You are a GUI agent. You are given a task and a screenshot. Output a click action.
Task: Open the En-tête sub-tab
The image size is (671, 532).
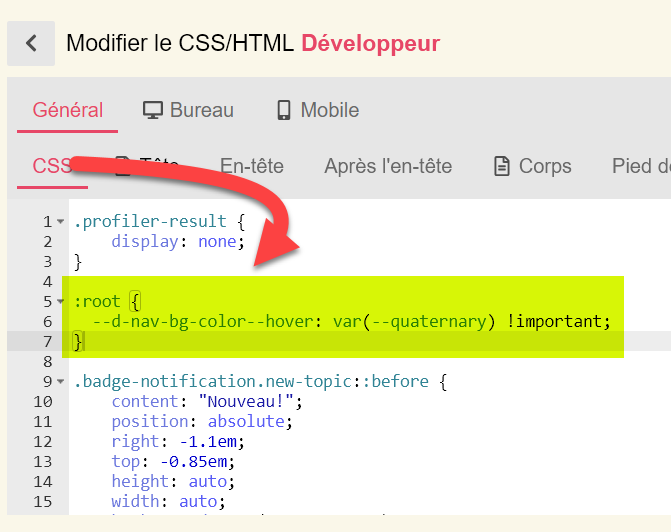click(252, 166)
